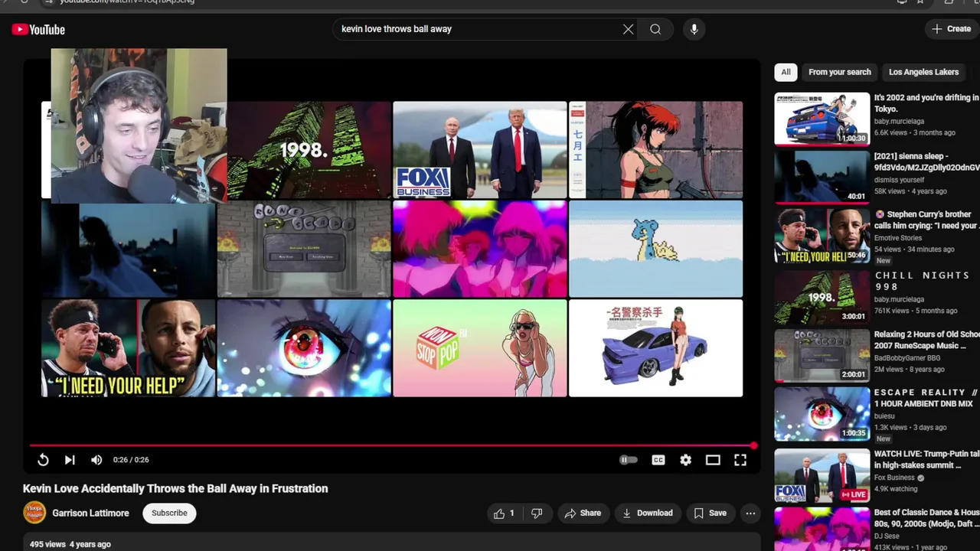Pick endscreen dark silhouette video
The width and height of the screenshot is (980, 551).
(x=129, y=251)
